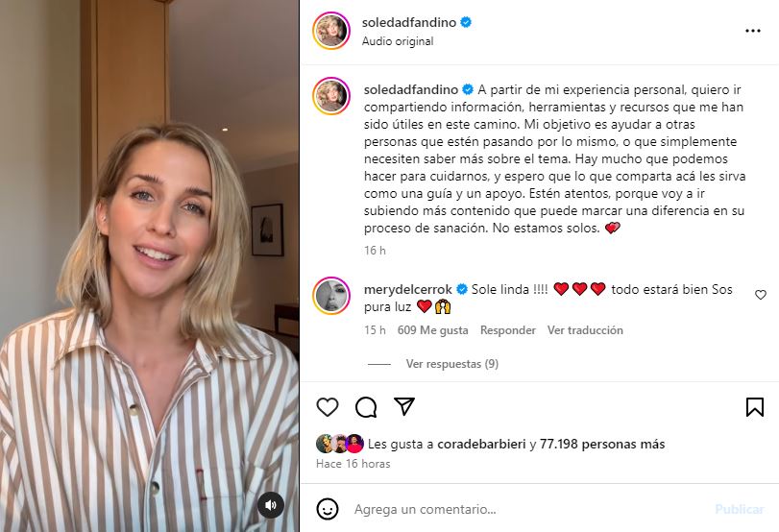Viewport: 779px width, 532px height.
Task: Open soledadfandino profile picture in header
Action: 331,31
